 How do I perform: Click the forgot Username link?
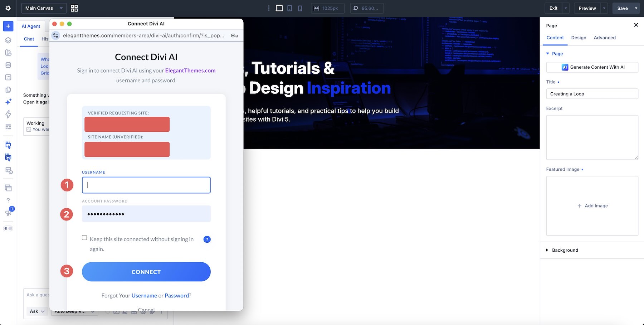144,296
